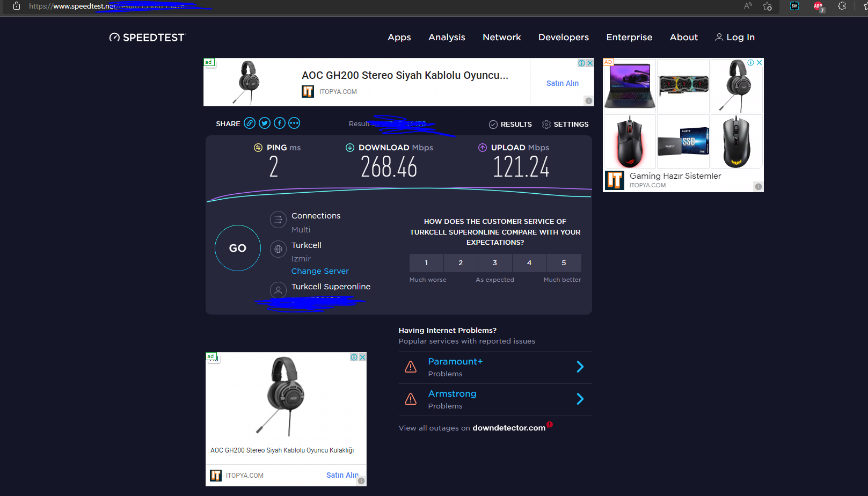Click the globe icon next to Turkcell
Screen dimensions: 868x496
pyautogui.click(x=278, y=249)
